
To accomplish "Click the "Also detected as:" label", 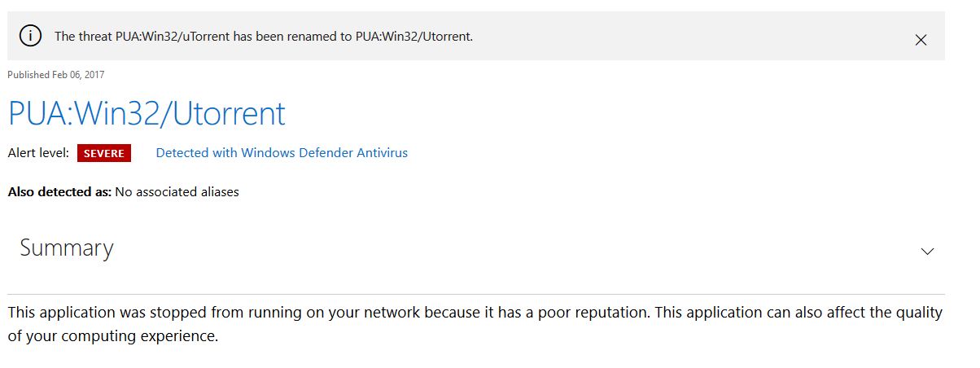I will [x=59, y=192].
